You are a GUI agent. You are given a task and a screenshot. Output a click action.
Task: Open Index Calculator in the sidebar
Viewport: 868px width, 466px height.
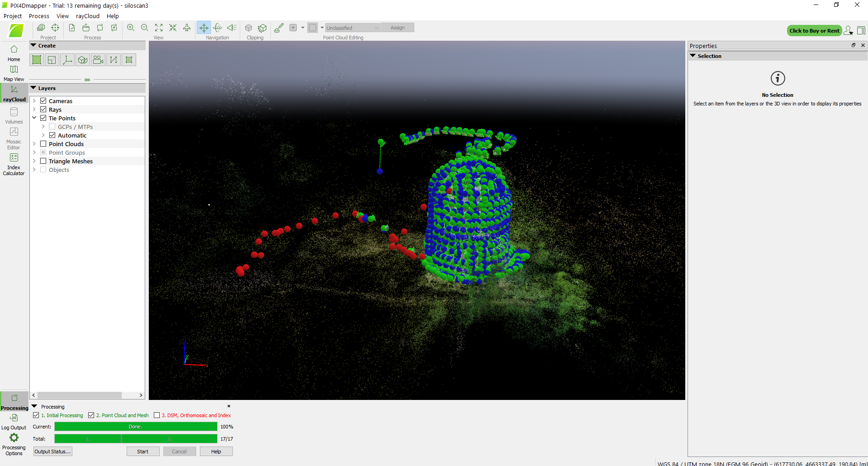(x=14, y=164)
